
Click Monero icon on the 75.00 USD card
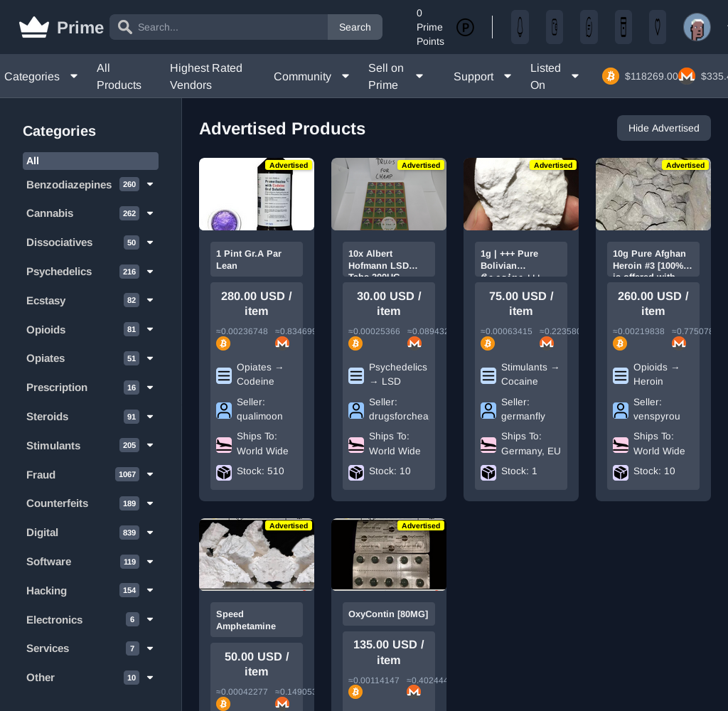(x=547, y=343)
